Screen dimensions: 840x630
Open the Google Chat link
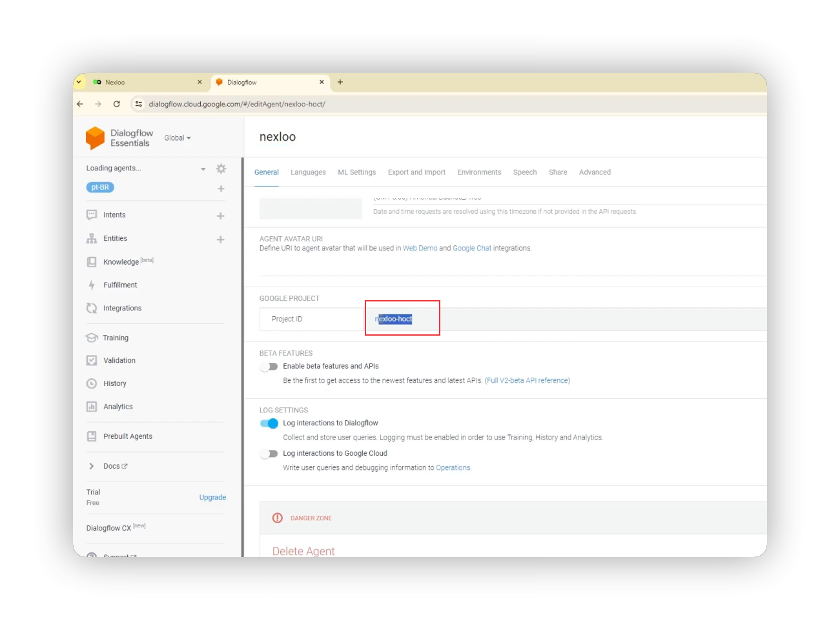click(x=472, y=249)
